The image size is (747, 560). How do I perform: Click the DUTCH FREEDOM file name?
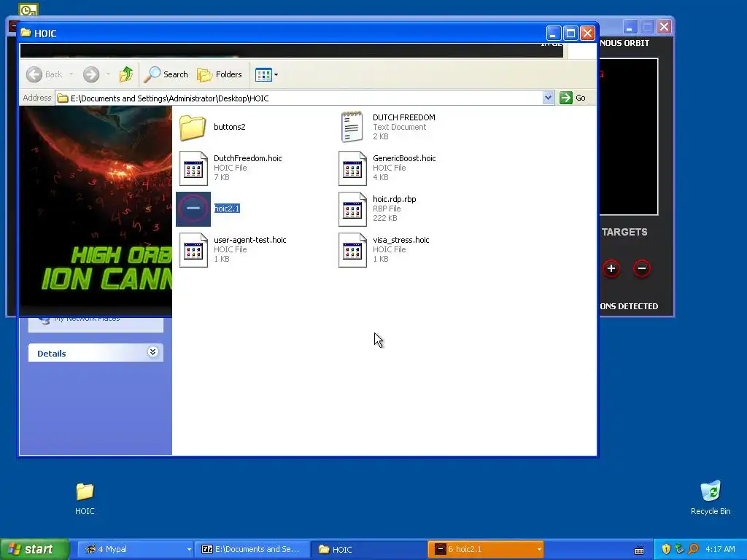click(404, 117)
